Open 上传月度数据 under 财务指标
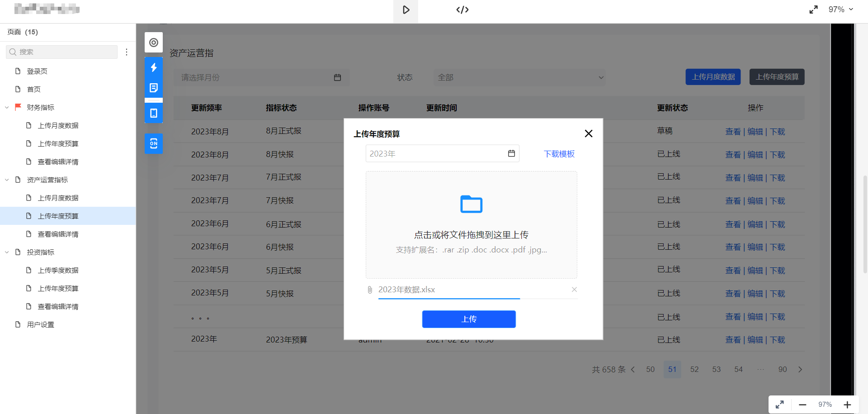This screenshot has height=414, width=868. click(58, 125)
